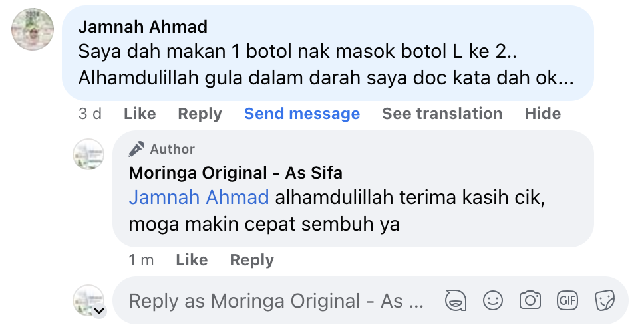Open the Moringa Original reply profile picture
Viewport: 644px width, 331px height.
(x=88, y=155)
